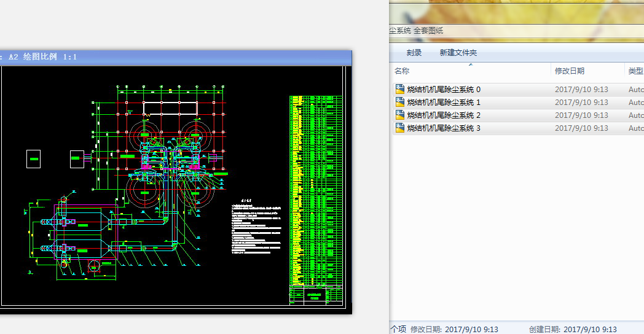Viewport: 644px width, 334px height.
Task: Click the address bar showing 尘系统 全套图纸
Action: coord(516,31)
